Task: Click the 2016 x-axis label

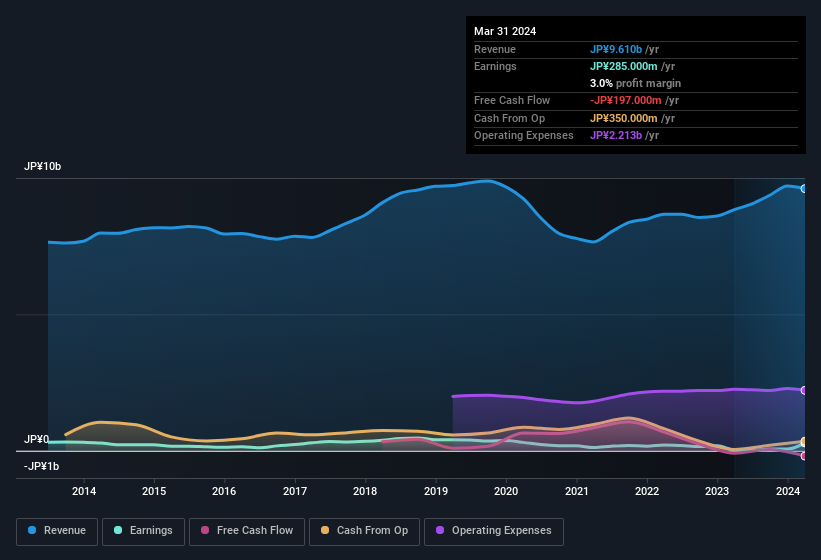Action: pyautogui.click(x=224, y=491)
